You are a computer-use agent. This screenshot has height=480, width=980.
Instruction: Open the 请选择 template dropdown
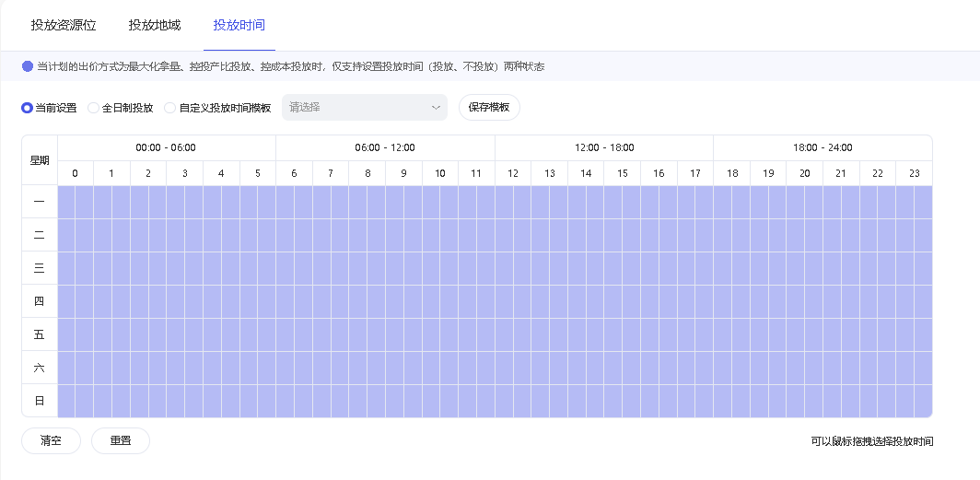[365, 108]
